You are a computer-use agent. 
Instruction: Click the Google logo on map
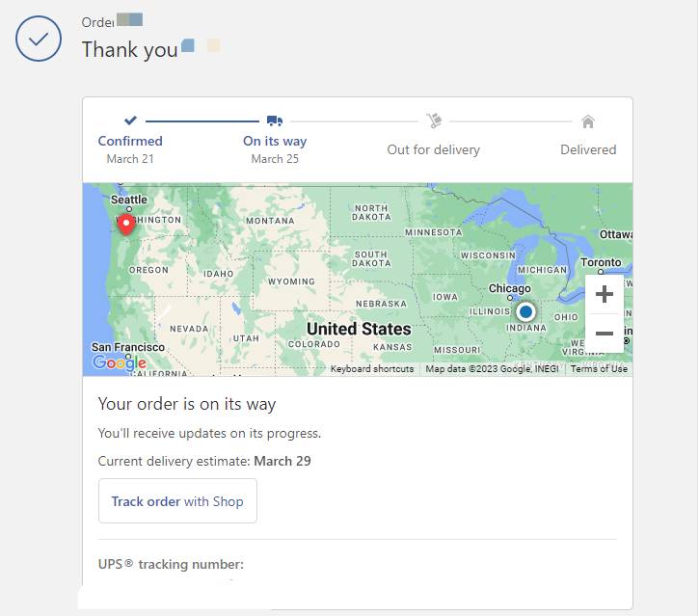tap(120, 362)
